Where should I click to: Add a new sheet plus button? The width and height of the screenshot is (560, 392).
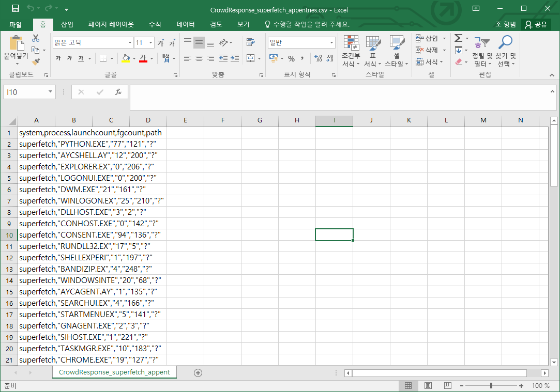pyautogui.click(x=198, y=373)
